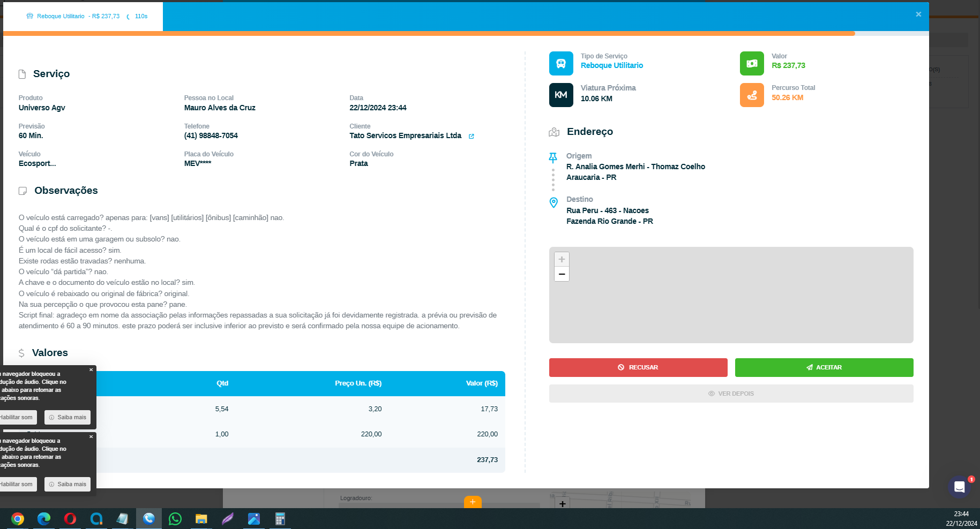Zoom in on the address map

click(x=562, y=259)
